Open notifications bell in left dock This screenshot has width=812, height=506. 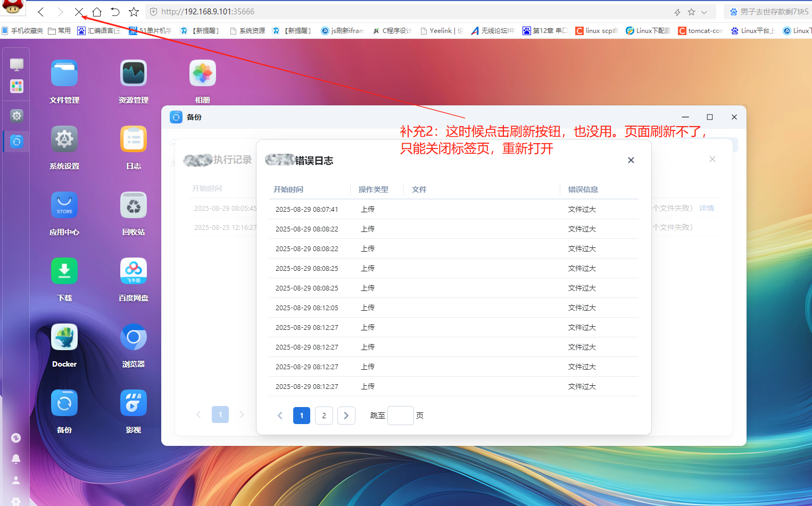coord(16,459)
